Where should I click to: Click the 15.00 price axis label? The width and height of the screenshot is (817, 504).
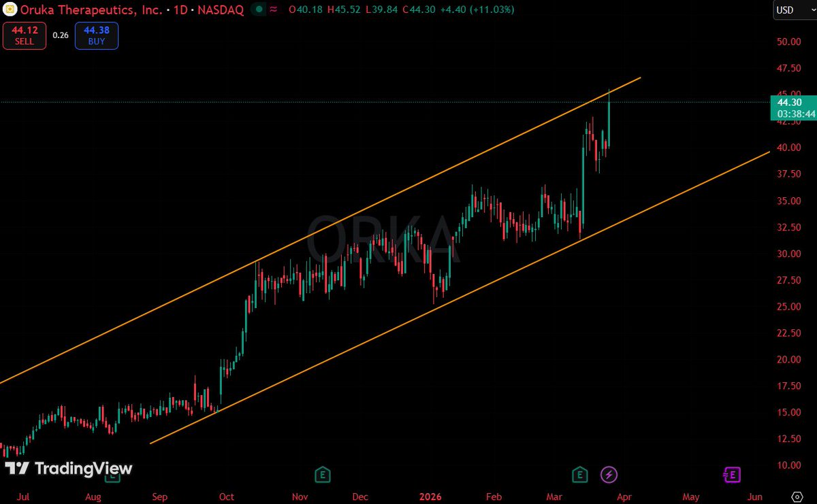point(788,412)
